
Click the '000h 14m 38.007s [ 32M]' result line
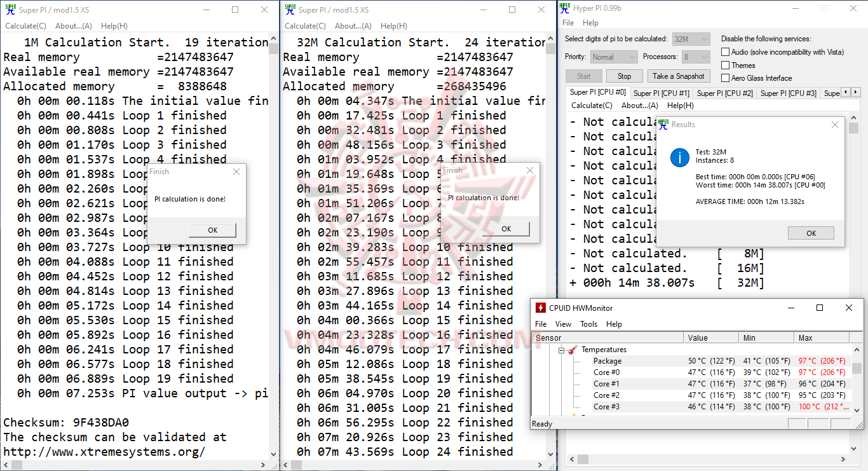(x=667, y=283)
